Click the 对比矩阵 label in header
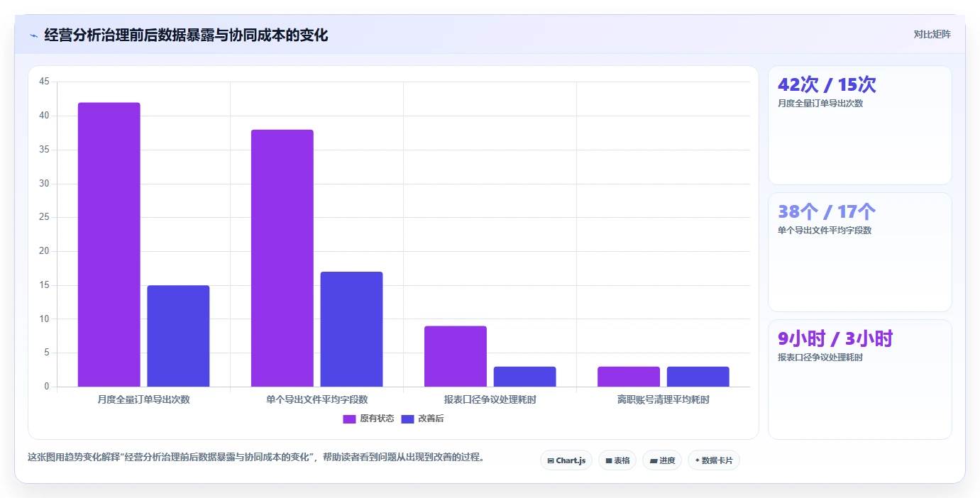Viewport: 980px width, 498px height. point(932,34)
